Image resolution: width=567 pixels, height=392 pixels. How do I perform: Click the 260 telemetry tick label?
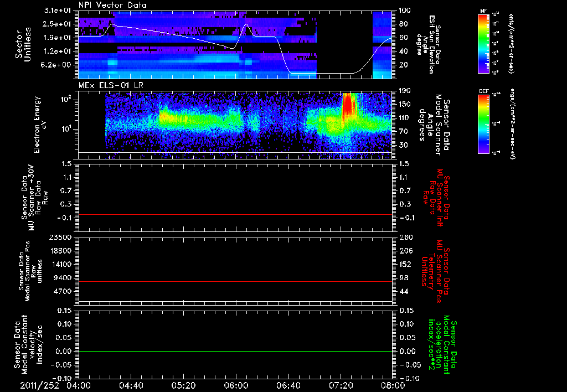(405, 237)
